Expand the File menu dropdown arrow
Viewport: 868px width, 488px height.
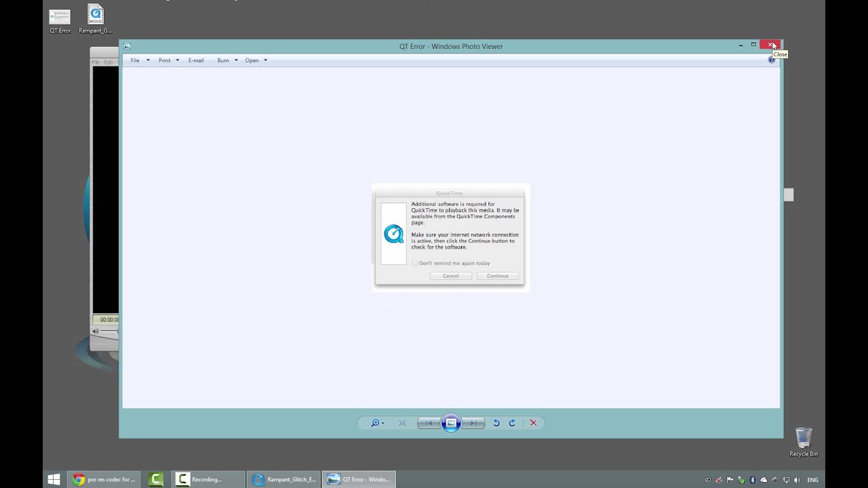pos(148,60)
